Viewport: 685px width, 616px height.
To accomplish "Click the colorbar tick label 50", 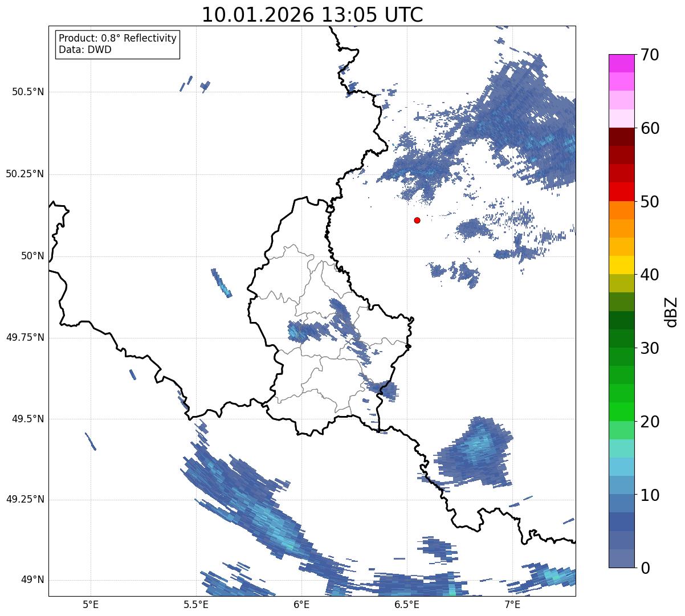I will click(649, 202).
